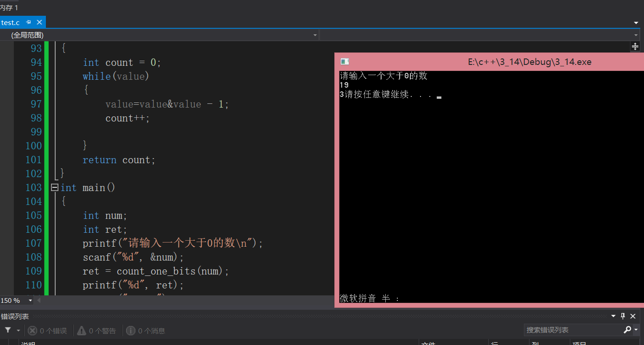Viewport: 644px width, 345px height.
Task: Click the declaration int num;
Action: click(x=105, y=215)
